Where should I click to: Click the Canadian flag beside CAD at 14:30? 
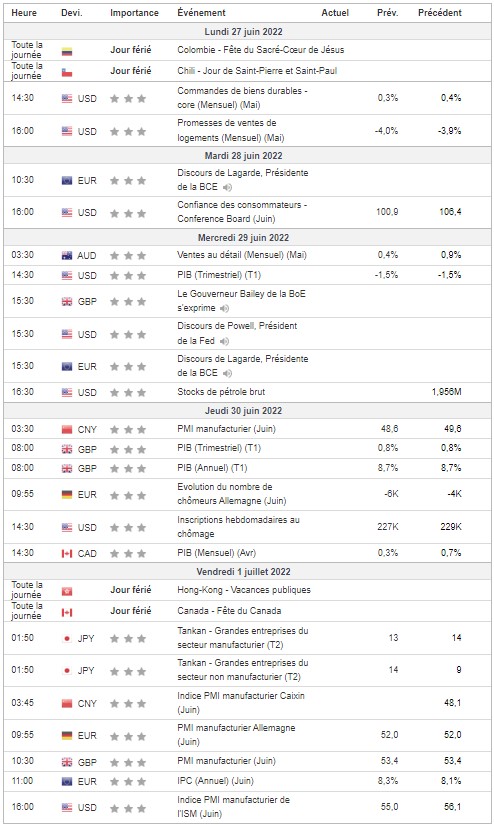[67, 554]
